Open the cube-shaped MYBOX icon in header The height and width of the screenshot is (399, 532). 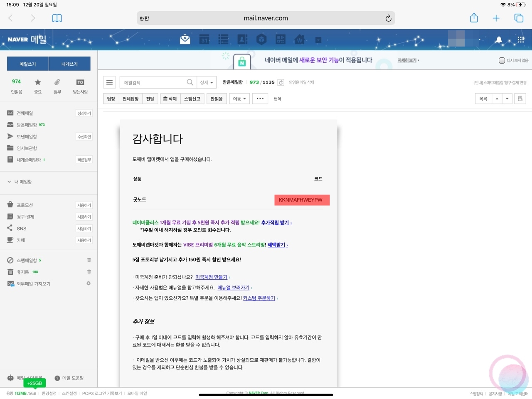[261, 39]
